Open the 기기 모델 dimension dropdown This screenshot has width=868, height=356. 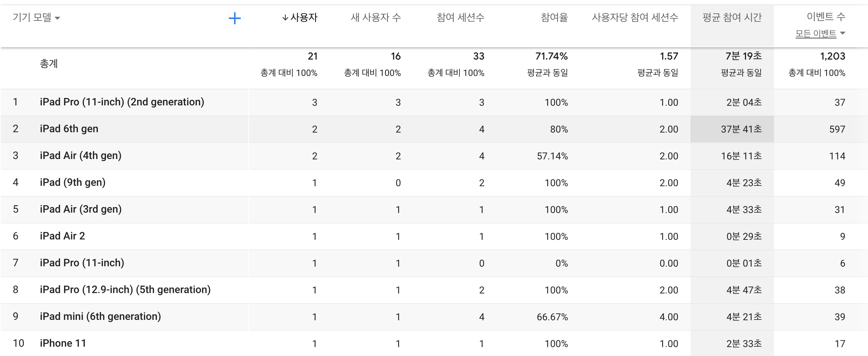36,18
